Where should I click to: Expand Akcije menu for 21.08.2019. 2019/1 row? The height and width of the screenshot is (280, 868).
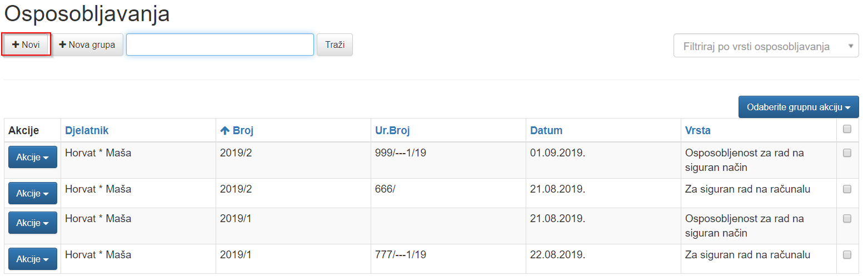pyautogui.click(x=33, y=223)
